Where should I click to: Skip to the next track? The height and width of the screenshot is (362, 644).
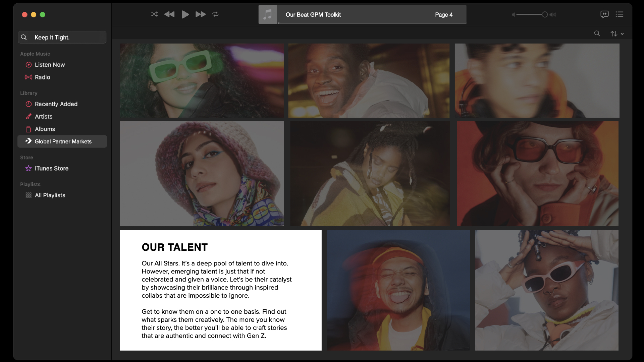coord(201,14)
